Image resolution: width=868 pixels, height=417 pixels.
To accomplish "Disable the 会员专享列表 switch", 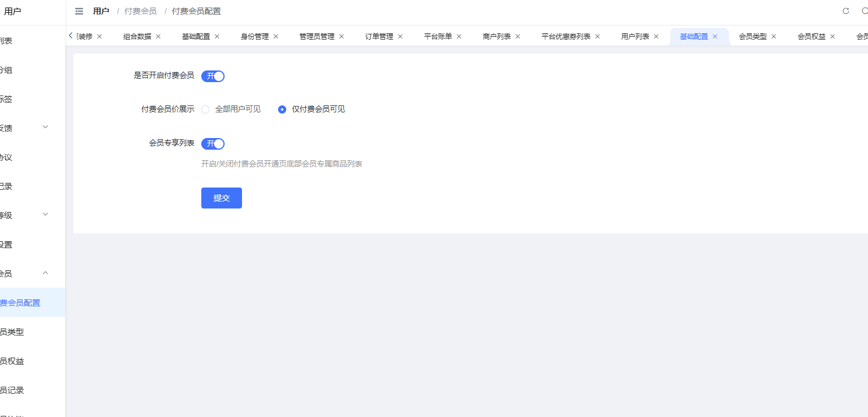I will coord(213,144).
